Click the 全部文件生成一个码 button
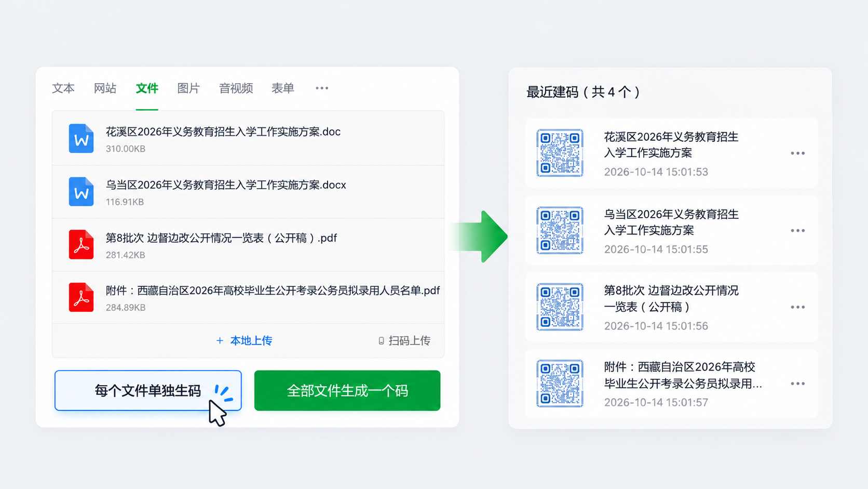The image size is (868, 489). click(347, 391)
